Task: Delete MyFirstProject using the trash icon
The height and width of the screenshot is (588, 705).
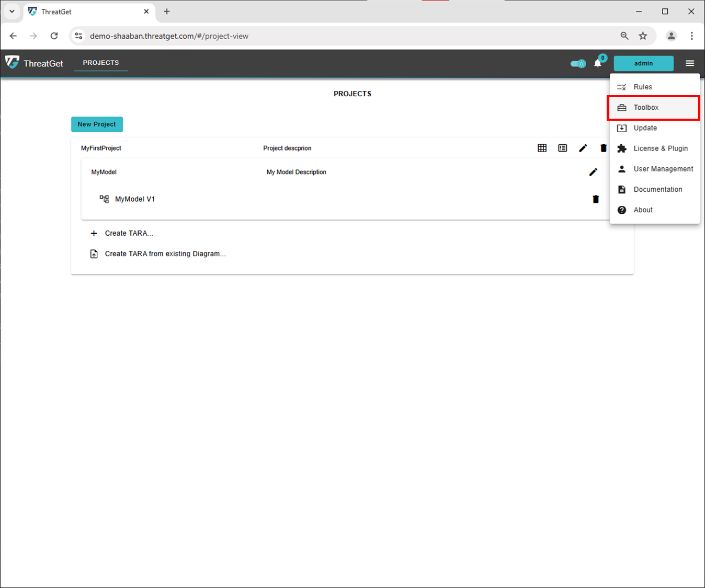Action: (603, 148)
